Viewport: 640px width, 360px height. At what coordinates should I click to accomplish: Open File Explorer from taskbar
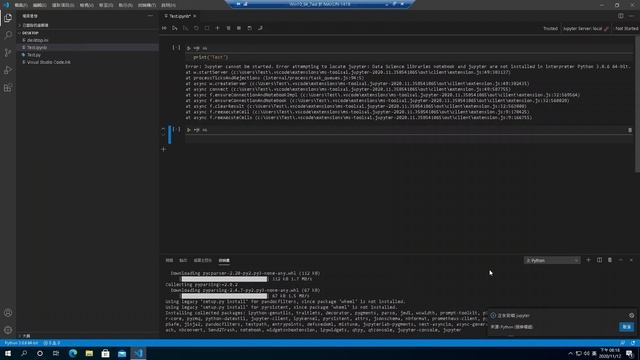tap(89, 353)
